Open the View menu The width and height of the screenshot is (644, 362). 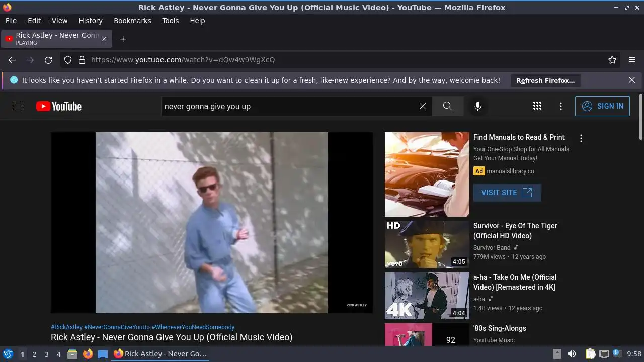point(59,21)
